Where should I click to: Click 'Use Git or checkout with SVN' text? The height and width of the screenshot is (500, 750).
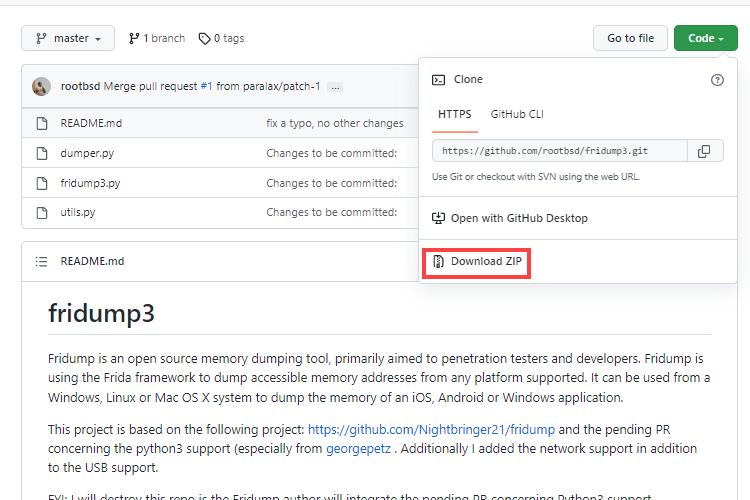[536, 177]
